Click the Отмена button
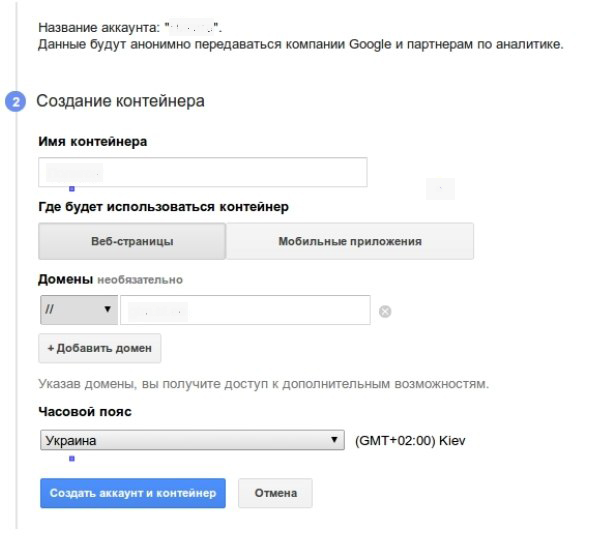The image size is (598, 555). point(275,493)
